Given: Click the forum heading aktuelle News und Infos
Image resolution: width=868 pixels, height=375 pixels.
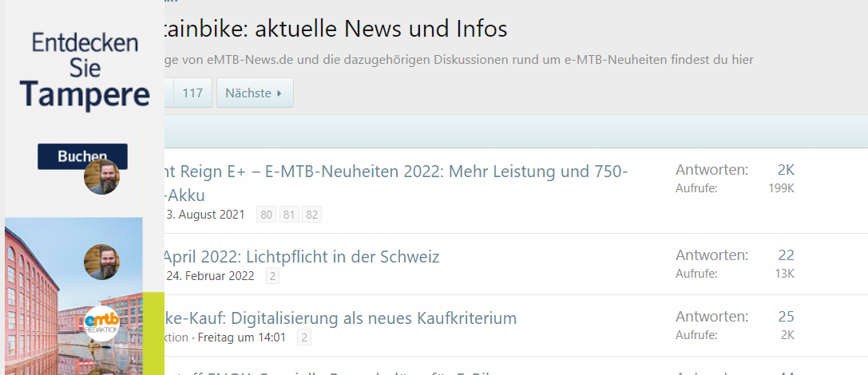Looking at the screenshot, I should coord(335,30).
